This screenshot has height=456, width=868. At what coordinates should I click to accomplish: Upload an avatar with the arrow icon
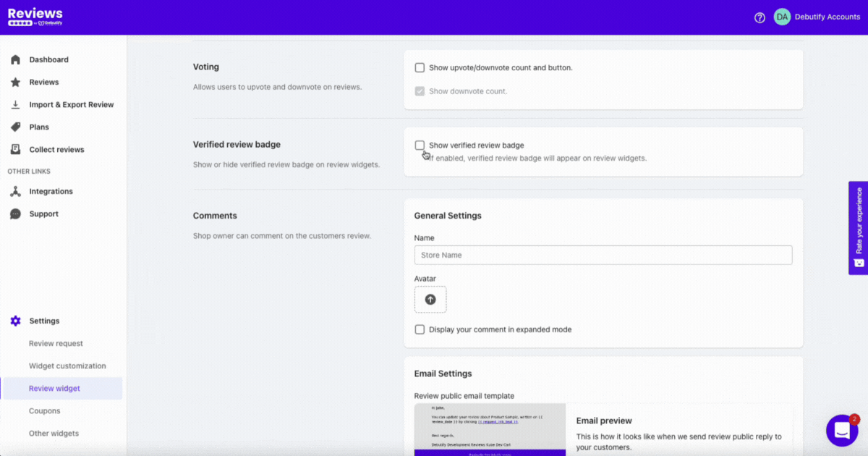[x=430, y=299]
